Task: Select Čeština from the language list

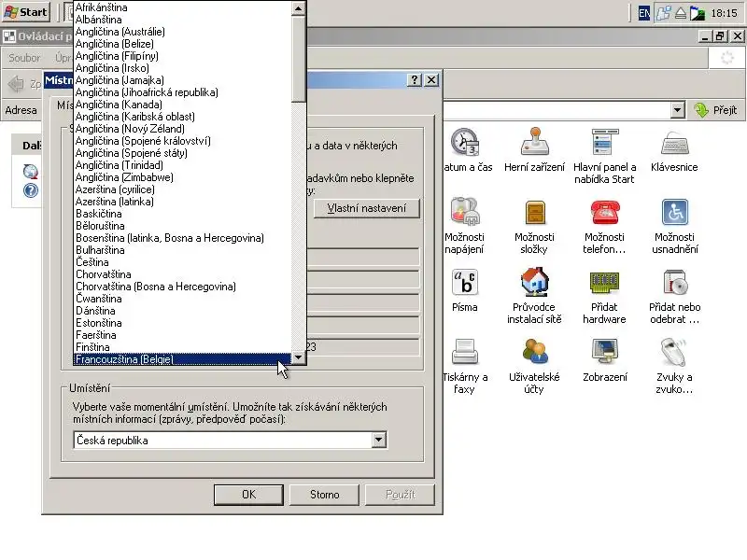Action: 183,262
